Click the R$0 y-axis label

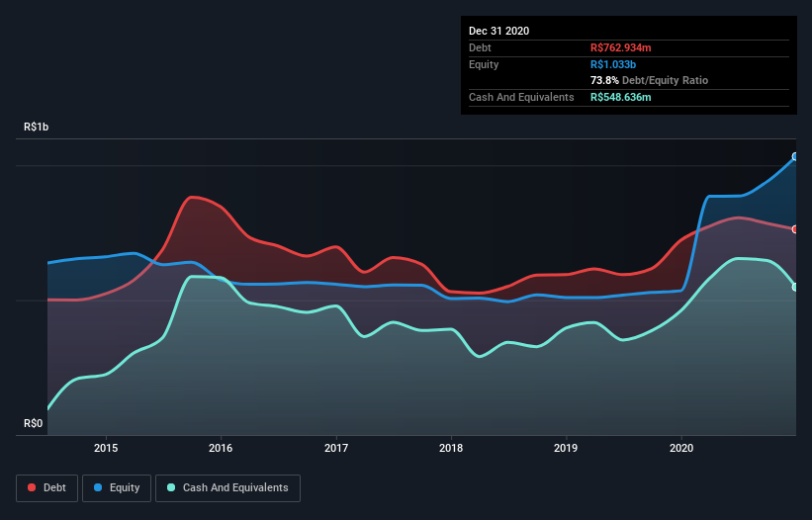coord(34,423)
